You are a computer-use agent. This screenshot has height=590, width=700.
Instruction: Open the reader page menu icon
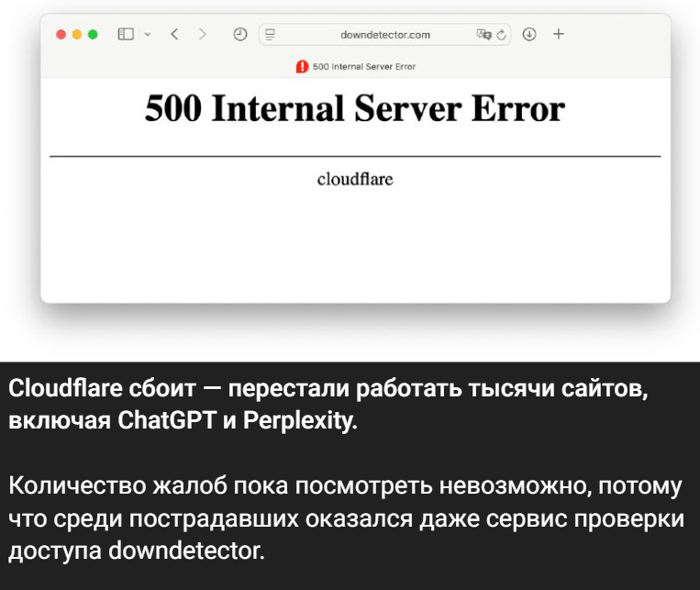pyautogui.click(x=270, y=35)
